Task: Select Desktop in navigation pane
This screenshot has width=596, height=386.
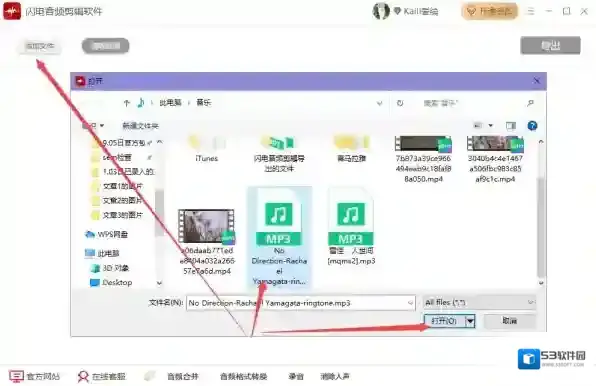Action: 111,283
